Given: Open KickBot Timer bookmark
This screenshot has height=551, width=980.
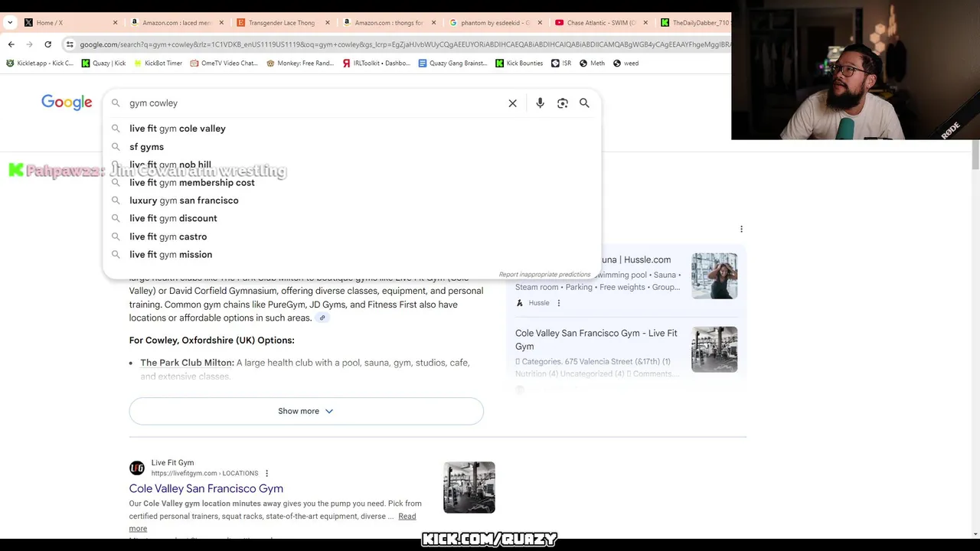Looking at the screenshot, I should coord(158,64).
